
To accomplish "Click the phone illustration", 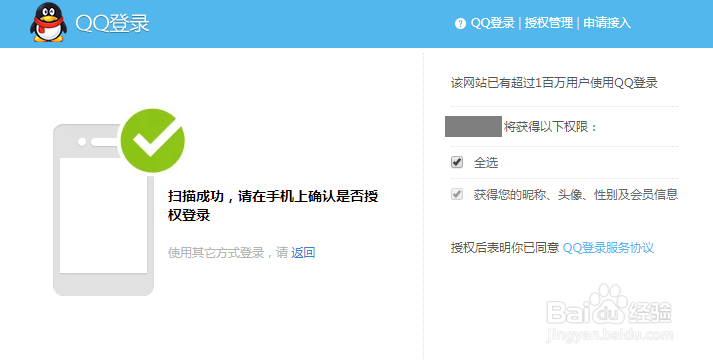I will pyautogui.click(x=103, y=210).
